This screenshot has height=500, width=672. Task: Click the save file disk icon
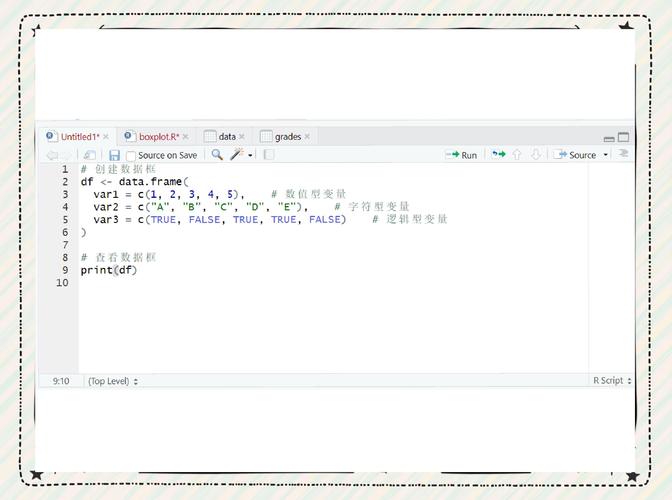click(114, 155)
